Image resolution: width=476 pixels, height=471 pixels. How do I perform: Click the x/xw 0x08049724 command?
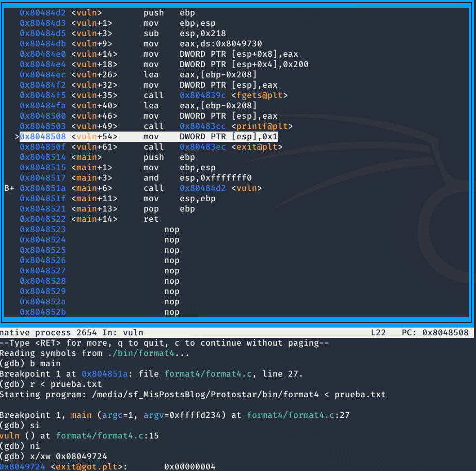click(53, 456)
